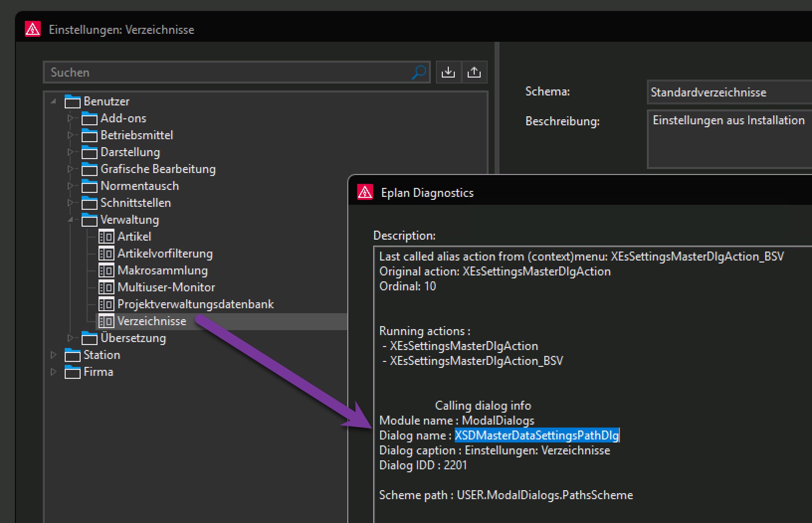Expand the Station tree node

54,355
